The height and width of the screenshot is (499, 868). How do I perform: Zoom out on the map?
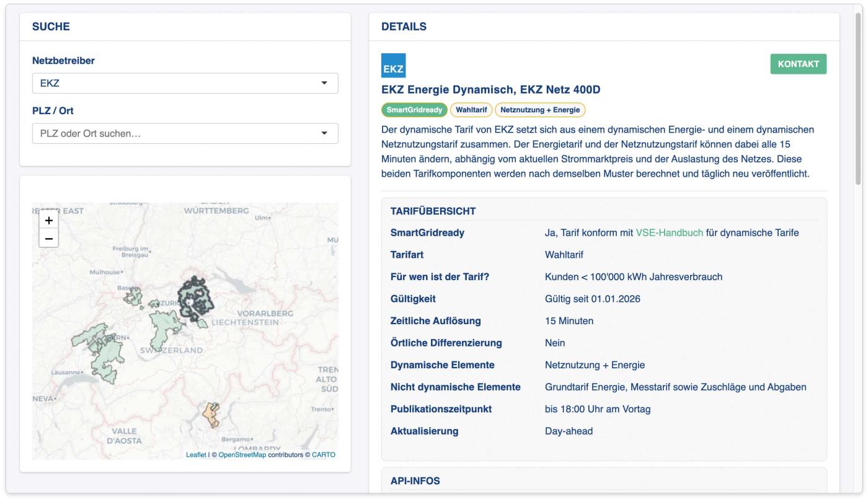(49, 238)
